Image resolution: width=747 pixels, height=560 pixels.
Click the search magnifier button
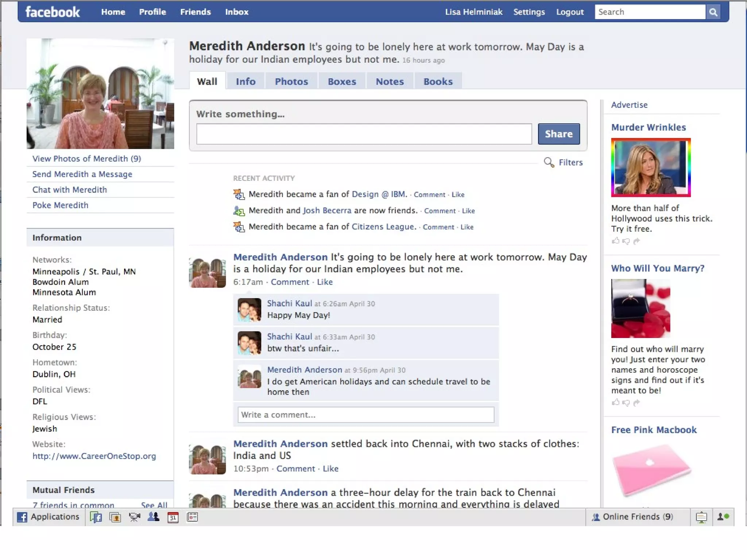pos(713,12)
